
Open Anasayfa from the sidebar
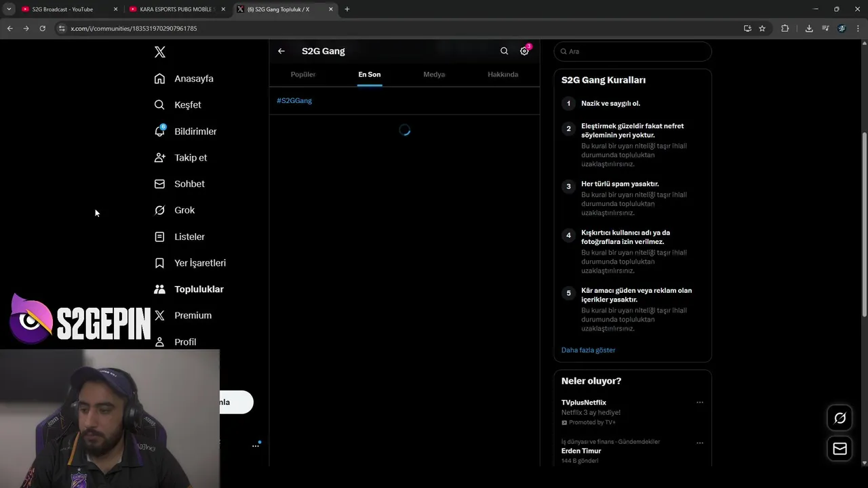click(x=184, y=79)
